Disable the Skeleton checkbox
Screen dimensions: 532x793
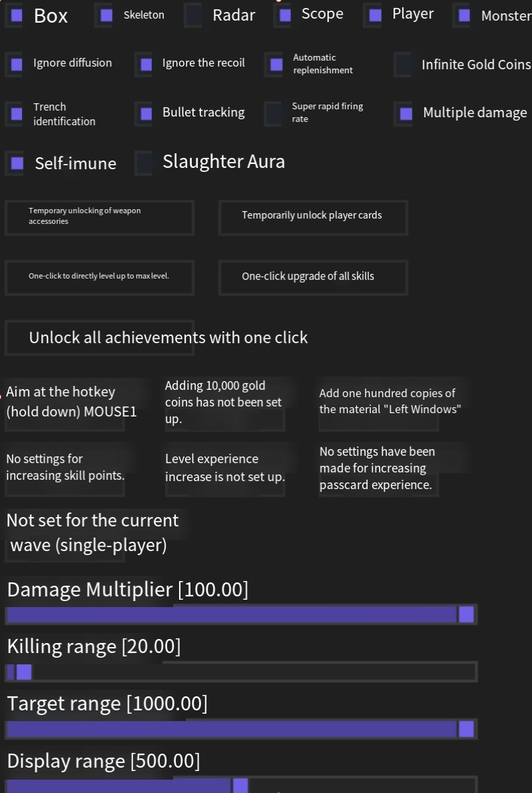point(106,15)
